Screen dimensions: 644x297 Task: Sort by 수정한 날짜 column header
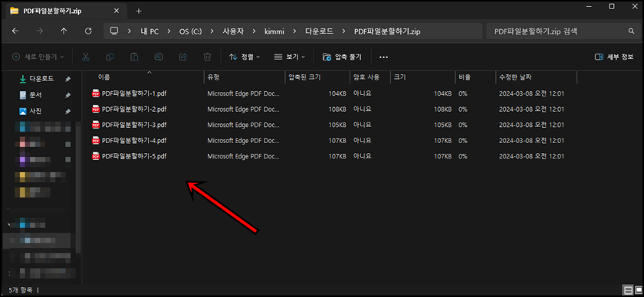515,77
